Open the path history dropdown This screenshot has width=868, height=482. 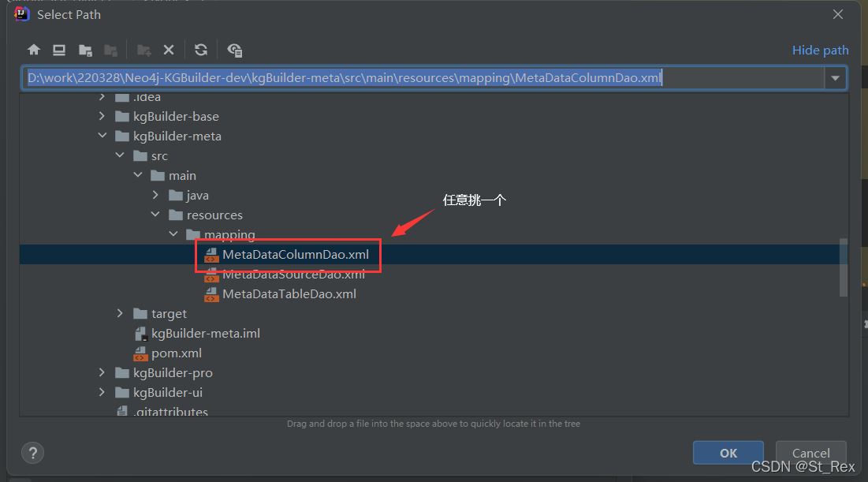point(836,77)
